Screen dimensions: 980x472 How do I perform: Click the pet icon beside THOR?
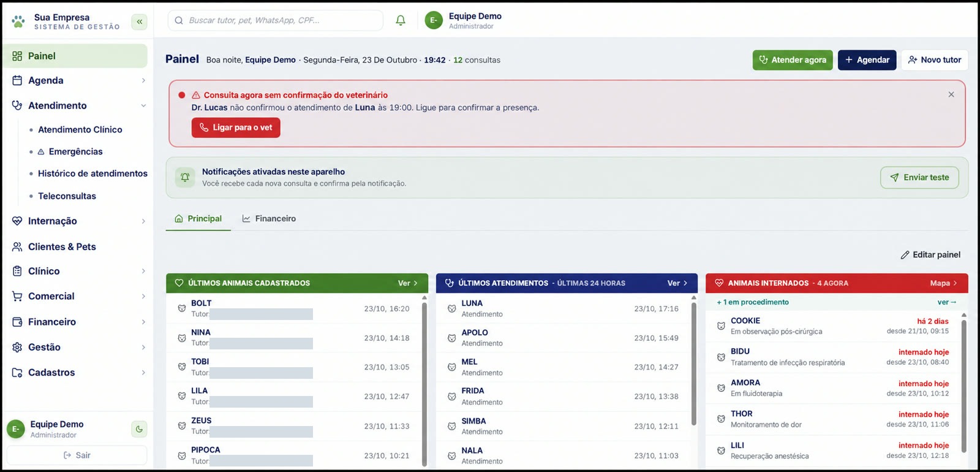pos(721,419)
